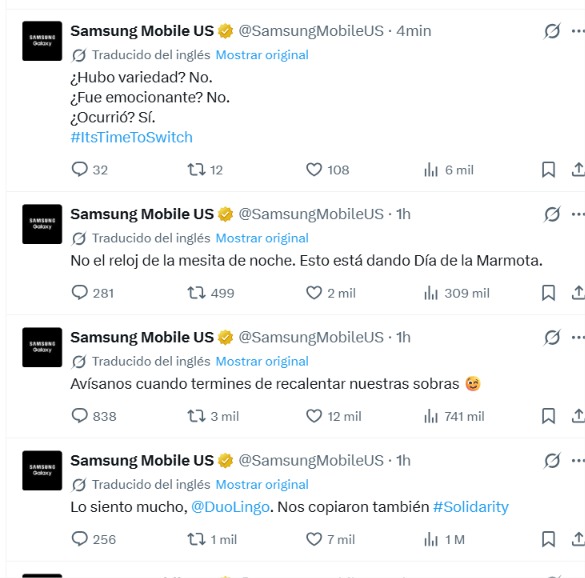Show original of the first translated tweet
Viewport: 585px width, 578px height.
click(262, 55)
